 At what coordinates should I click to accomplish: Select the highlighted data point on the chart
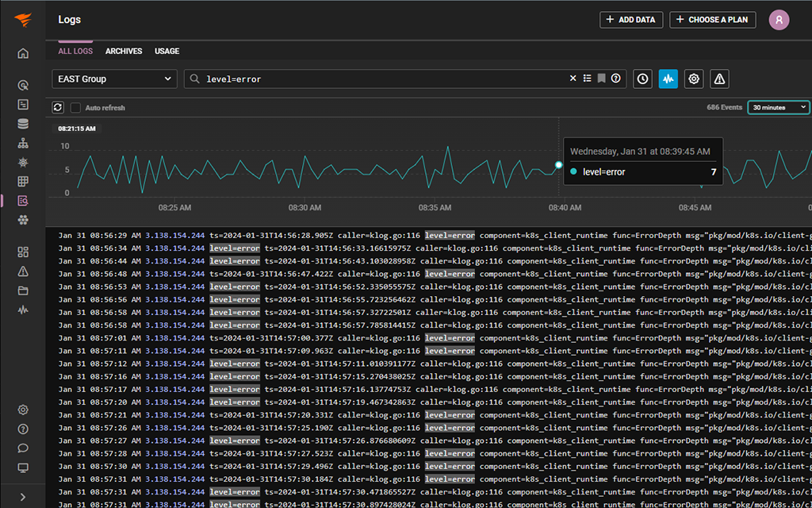pos(559,165)
